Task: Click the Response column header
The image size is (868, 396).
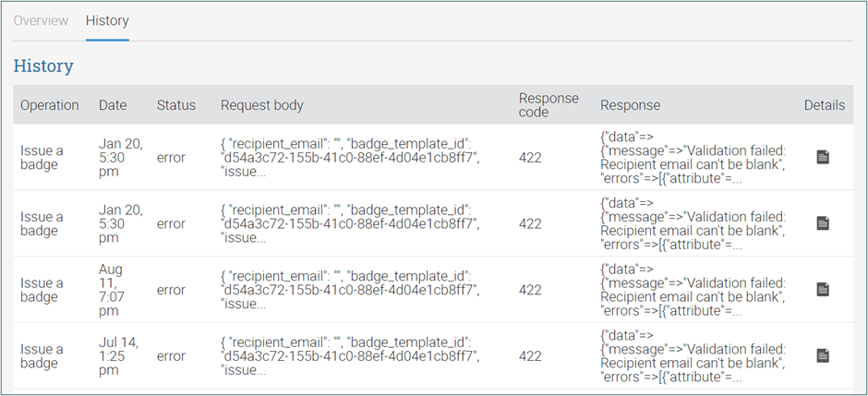Action: point(630,105)
